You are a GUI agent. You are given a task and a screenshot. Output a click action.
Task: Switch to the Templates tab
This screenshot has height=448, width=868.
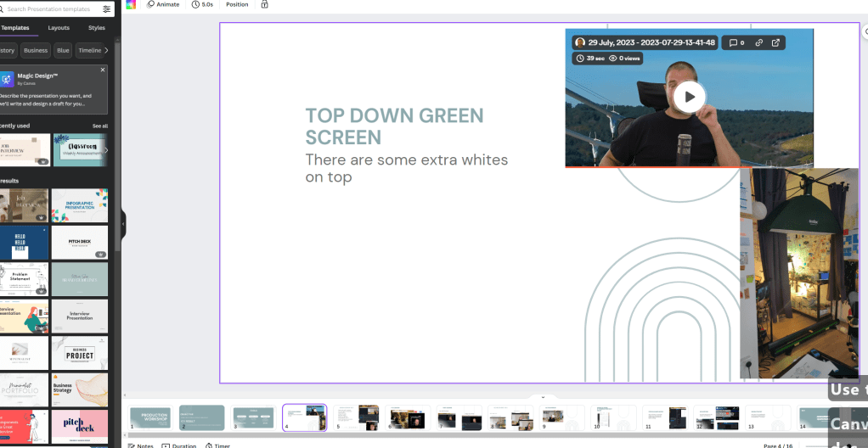pos(15,28)
